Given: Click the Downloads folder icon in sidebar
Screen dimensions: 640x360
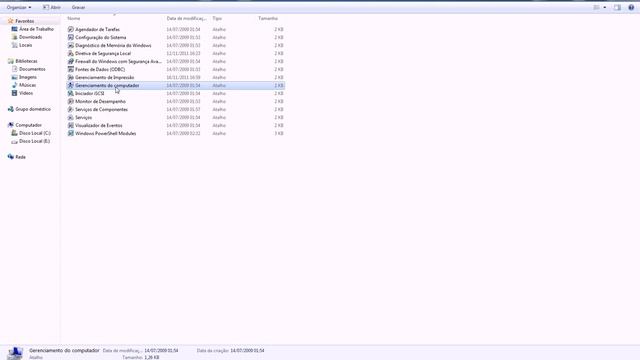Looking at the screenshot, I should point(14,37).
